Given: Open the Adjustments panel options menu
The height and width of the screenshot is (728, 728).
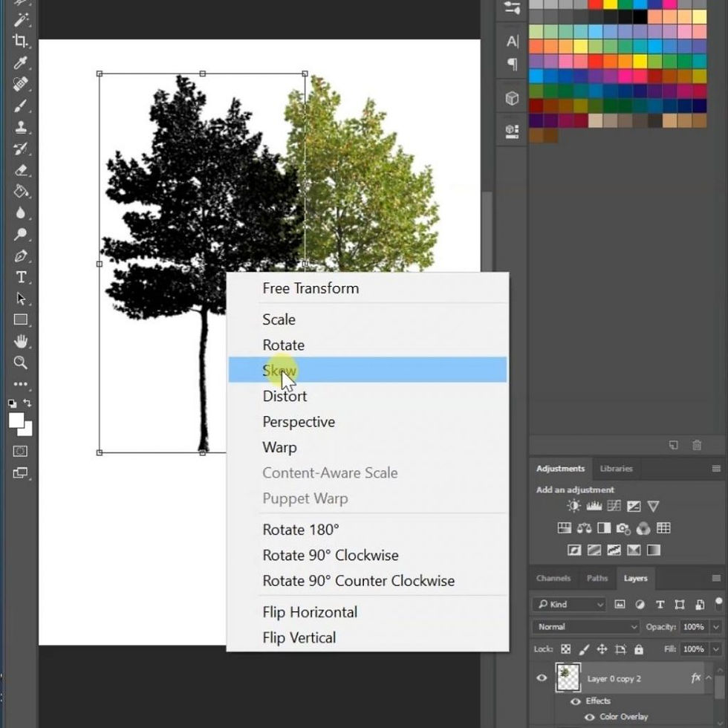Looking at the screenshot, I should [716, 469].
